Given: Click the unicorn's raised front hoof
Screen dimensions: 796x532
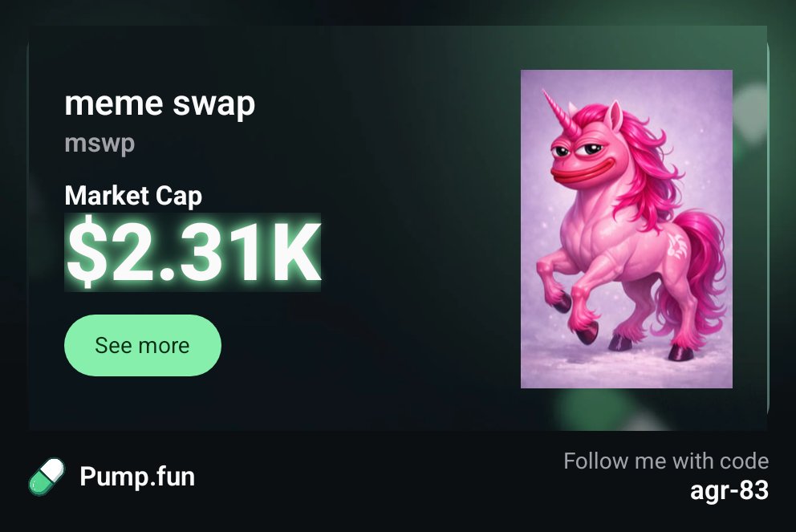Looking at the screenshot, I should click(562, 303).
